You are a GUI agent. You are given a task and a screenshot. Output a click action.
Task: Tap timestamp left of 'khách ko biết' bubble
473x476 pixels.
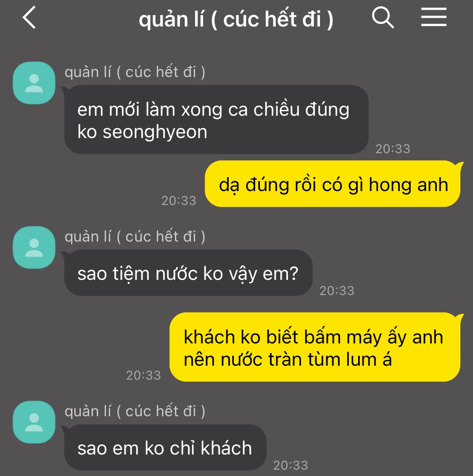tap(143, 375)
